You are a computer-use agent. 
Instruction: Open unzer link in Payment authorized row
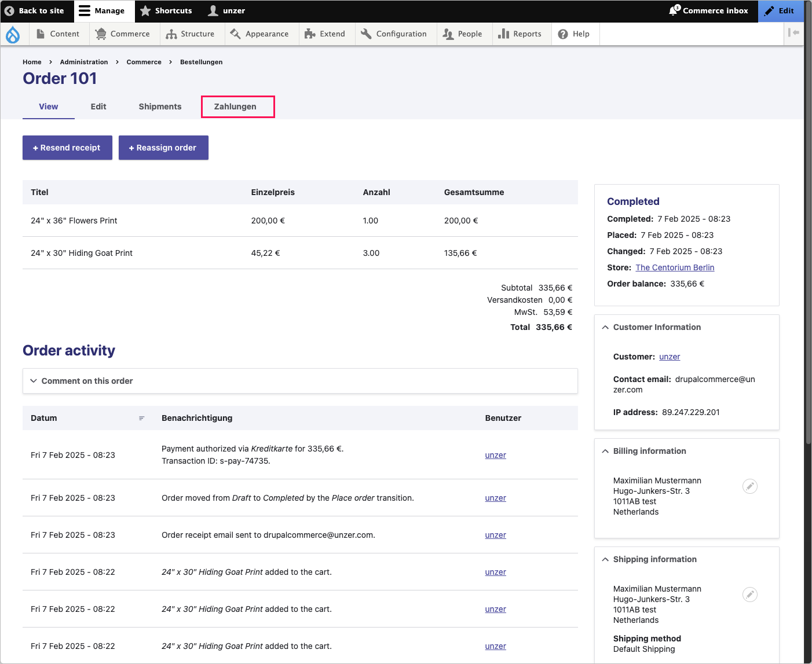tap(495, 455)
